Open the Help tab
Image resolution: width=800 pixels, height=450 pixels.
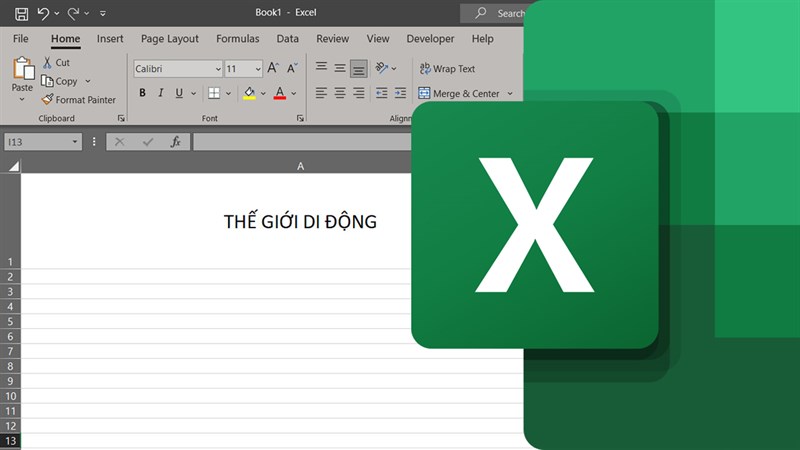[x=482, y=39]
